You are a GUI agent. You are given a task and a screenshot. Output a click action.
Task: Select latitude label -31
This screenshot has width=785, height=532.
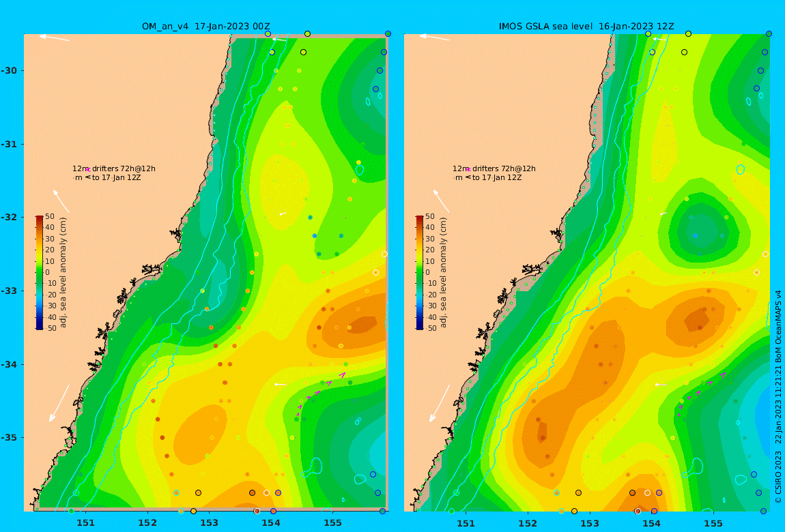click(x=9, y=144)
